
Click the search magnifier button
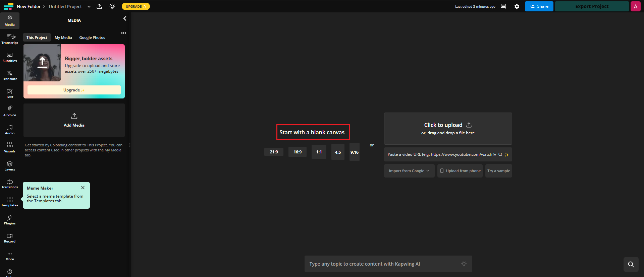(631, 264)
